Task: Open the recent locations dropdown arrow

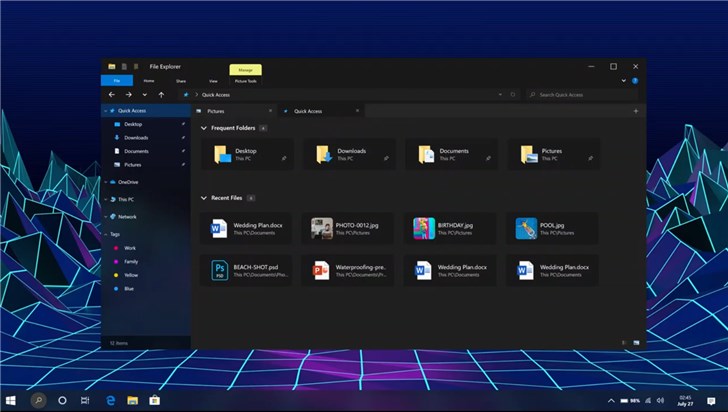Action: pyautogui.click(x=145, y=95)
